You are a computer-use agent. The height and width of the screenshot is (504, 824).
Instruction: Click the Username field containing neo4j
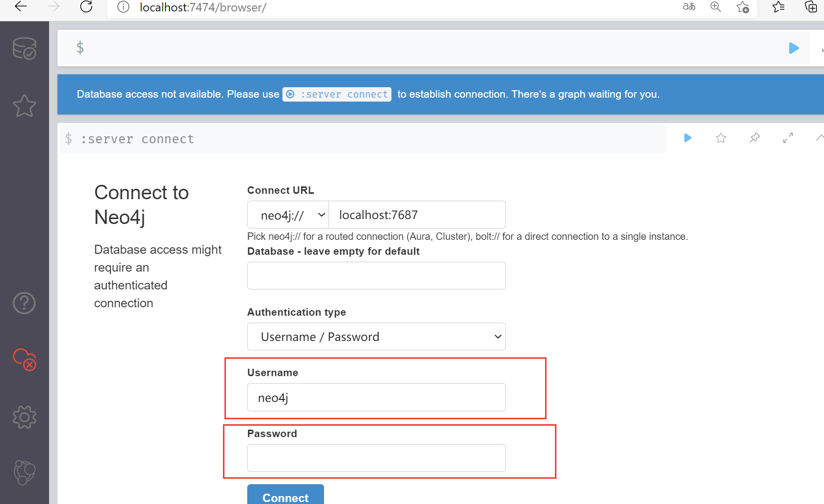point(377,397)
